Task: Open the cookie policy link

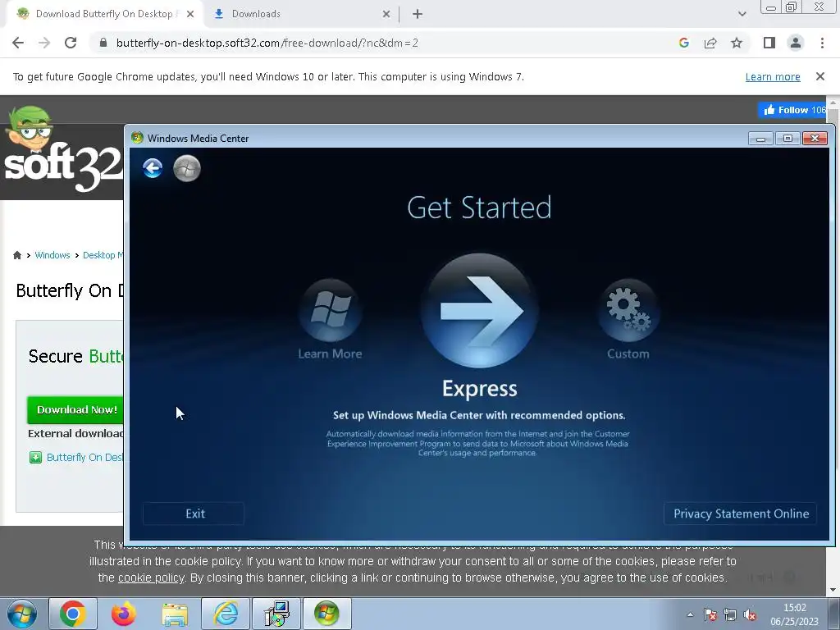Action: click(151, 578)
